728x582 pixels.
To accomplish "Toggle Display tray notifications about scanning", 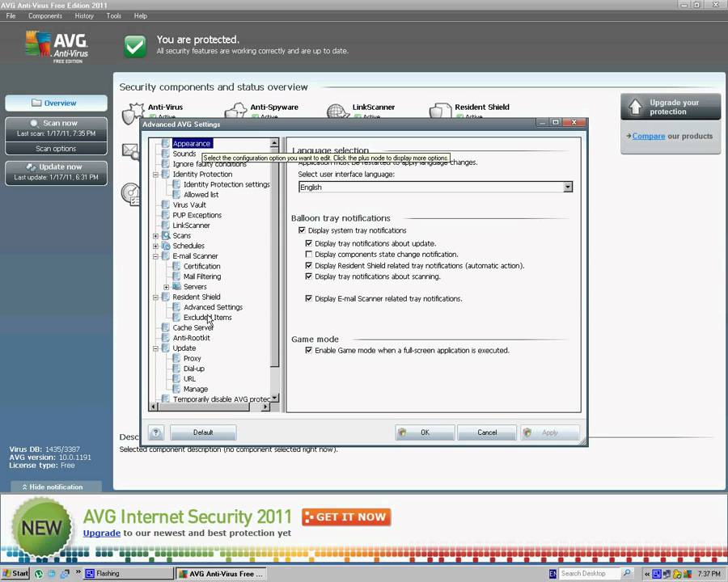I will click(309, 276).
